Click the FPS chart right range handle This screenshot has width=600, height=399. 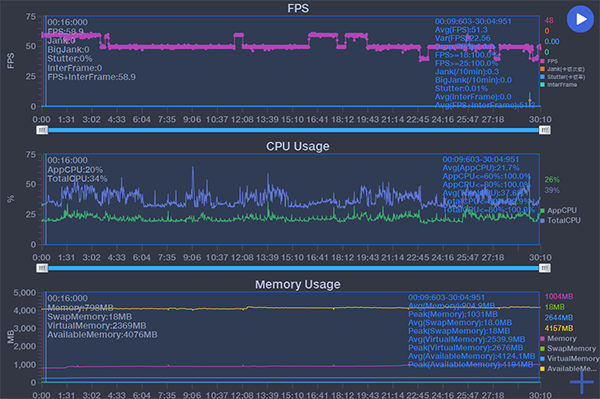545,130
